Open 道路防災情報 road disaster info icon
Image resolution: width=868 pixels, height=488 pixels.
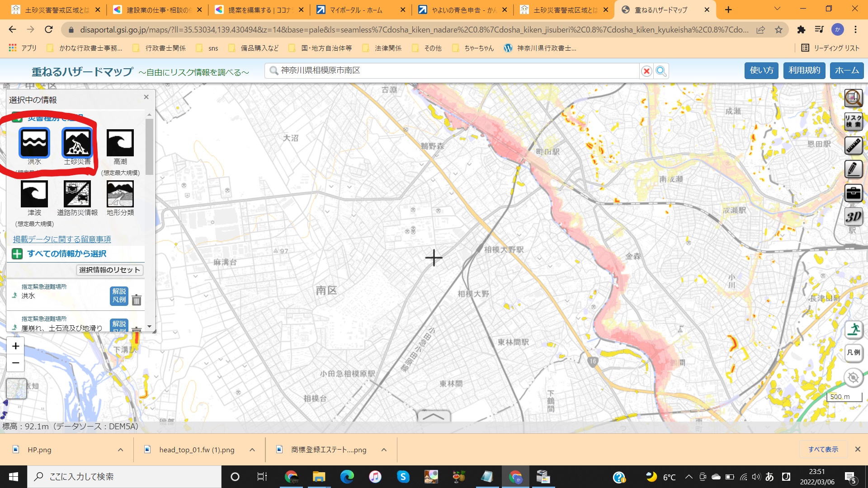77,194
